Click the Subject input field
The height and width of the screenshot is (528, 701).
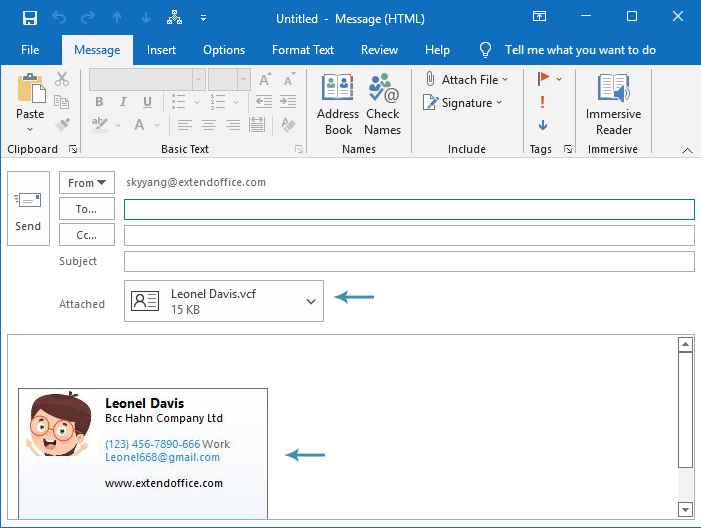pos(408,262)
